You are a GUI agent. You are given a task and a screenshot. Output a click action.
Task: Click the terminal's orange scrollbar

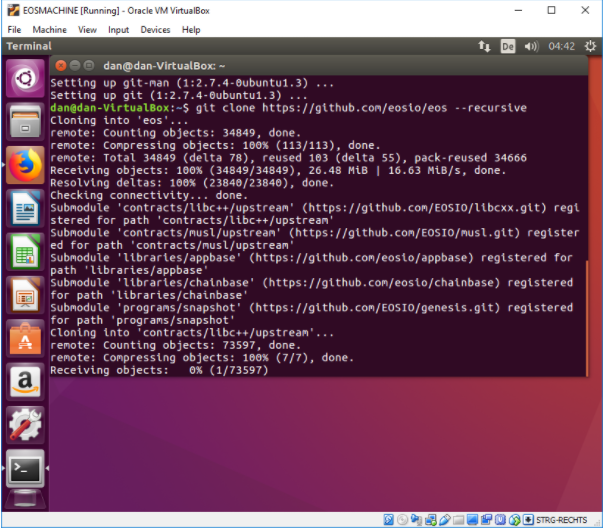click(587, 319)
